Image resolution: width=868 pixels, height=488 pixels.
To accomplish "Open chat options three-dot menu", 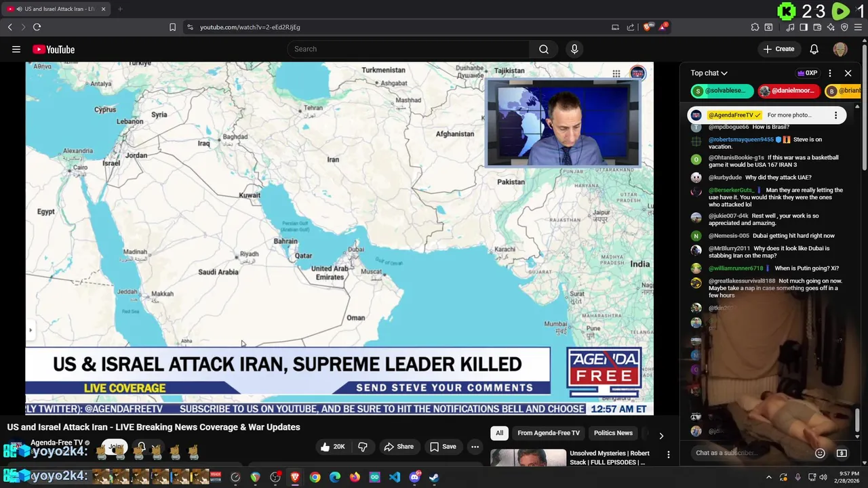I will click(x=830, y=73).
